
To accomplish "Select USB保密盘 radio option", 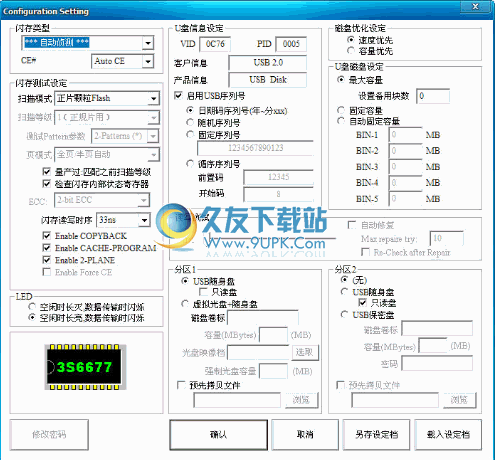I will click(344, 314).
